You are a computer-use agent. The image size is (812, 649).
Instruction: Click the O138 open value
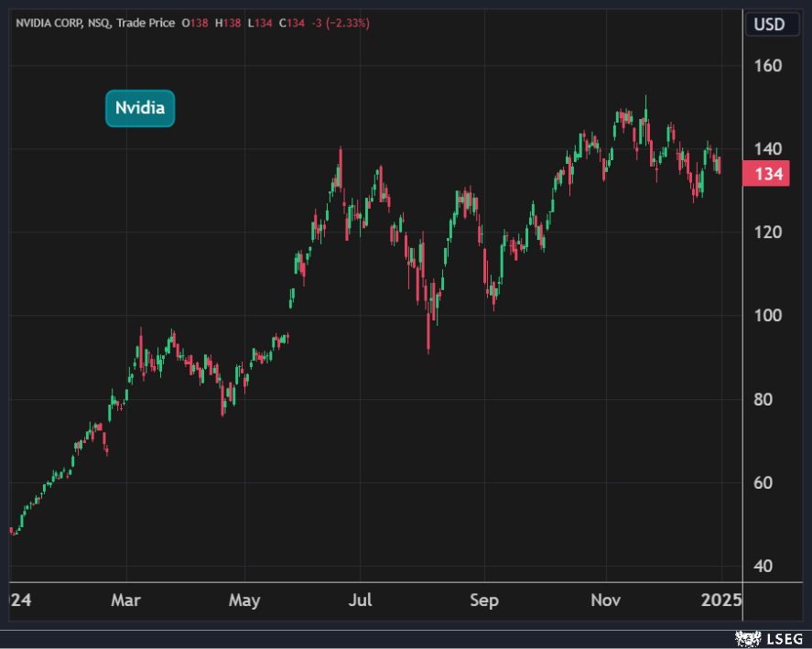pyautogui.click(x=197, y=24)
